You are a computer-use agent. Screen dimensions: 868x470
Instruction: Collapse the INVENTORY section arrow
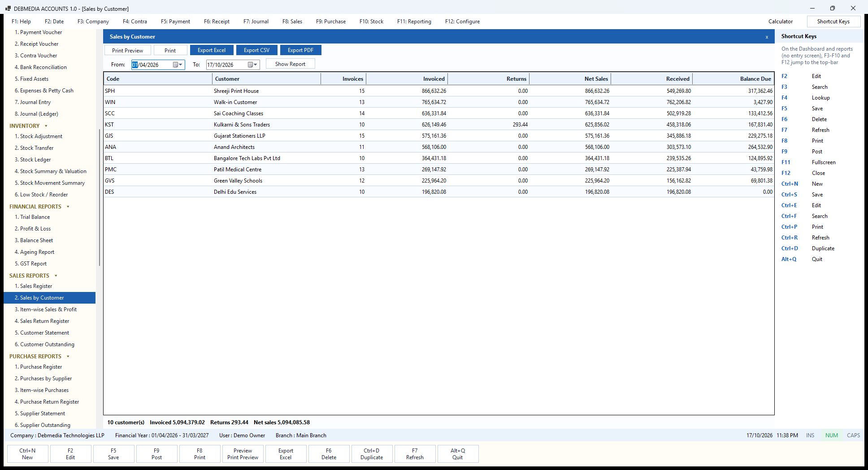point(46,126)
